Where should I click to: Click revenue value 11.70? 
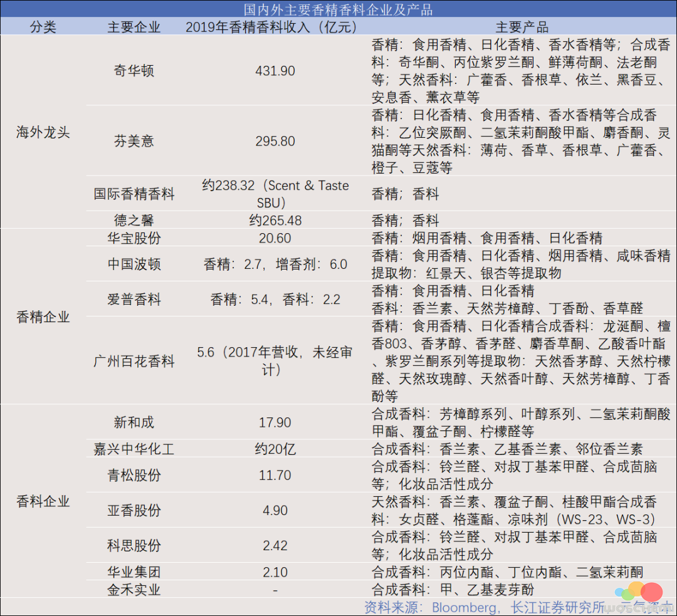click(275, 475)
